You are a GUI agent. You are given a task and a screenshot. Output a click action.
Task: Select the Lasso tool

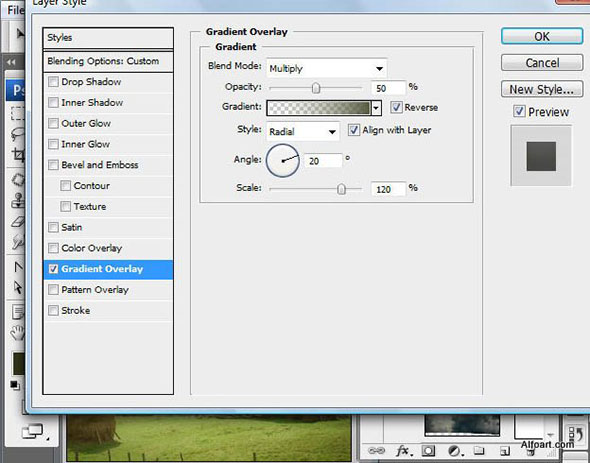click(x=18, y=134)
